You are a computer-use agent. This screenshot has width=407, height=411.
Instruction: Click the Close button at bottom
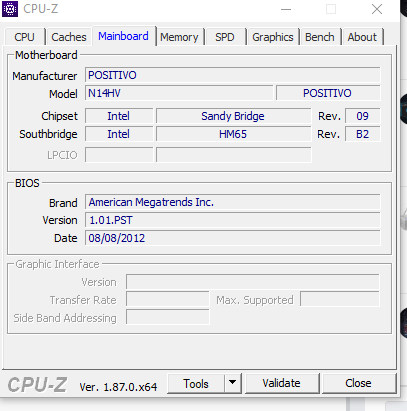(359, 383)
